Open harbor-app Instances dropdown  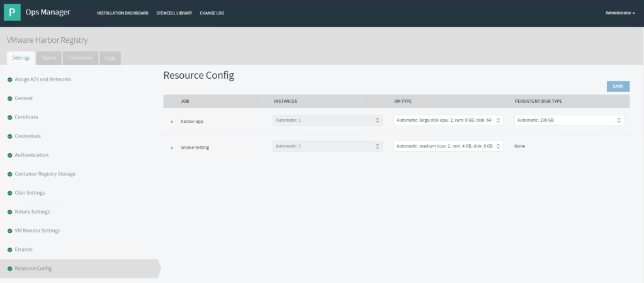point(327,120)
